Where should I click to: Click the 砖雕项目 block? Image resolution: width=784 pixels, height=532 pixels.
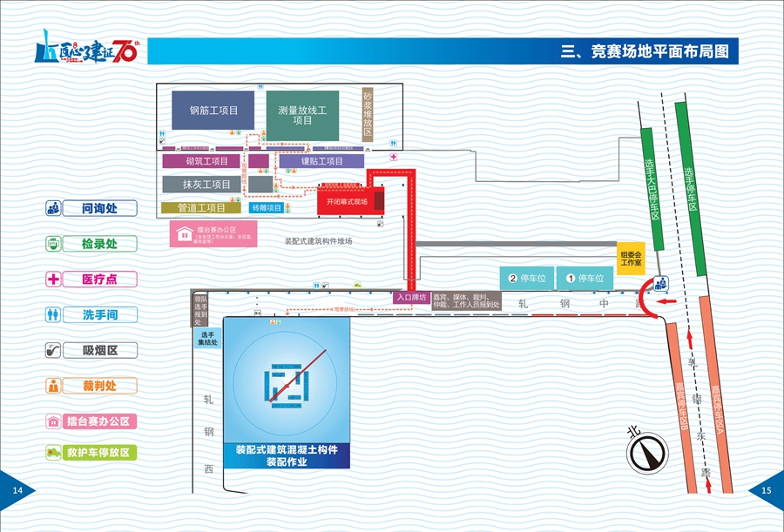click(267, 207)
